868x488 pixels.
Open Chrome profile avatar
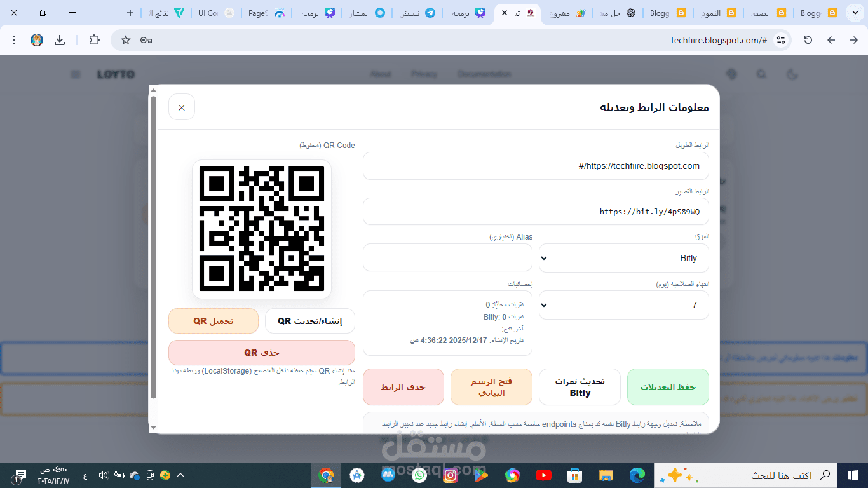click(37, 40)
